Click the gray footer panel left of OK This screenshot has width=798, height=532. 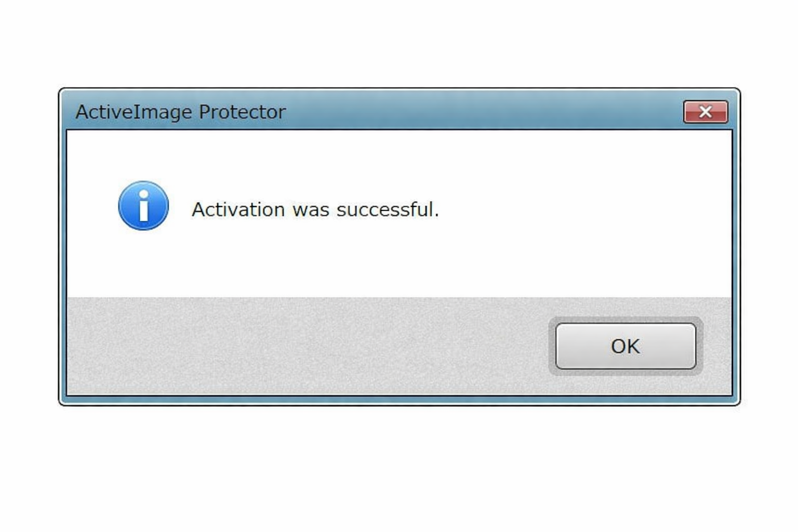pyautogui.click(x=307, y=345)
